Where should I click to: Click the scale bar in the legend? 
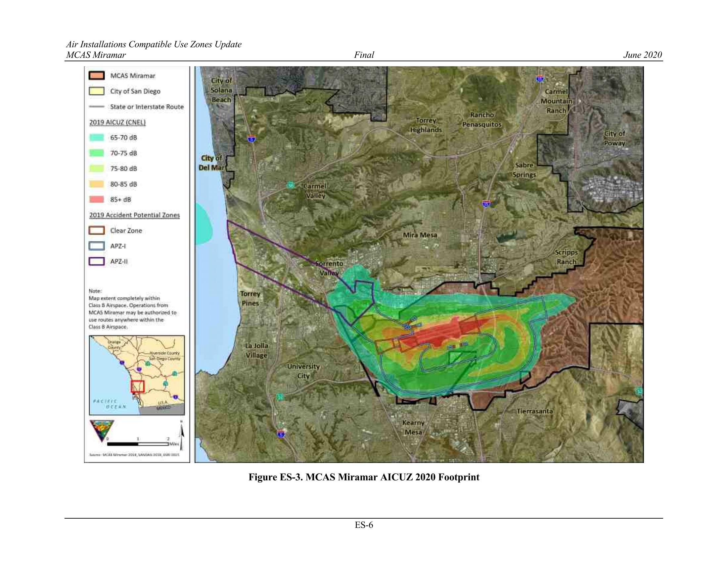138,444
